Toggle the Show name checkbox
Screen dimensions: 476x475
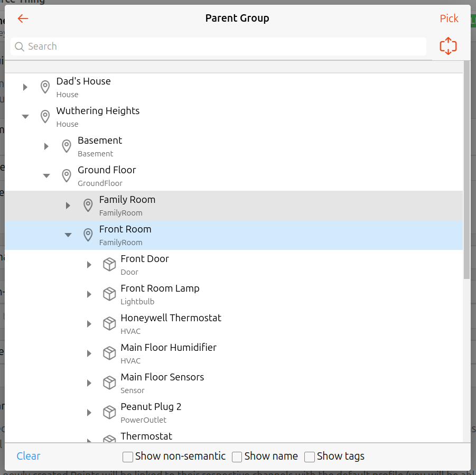[x=237, y=457]
